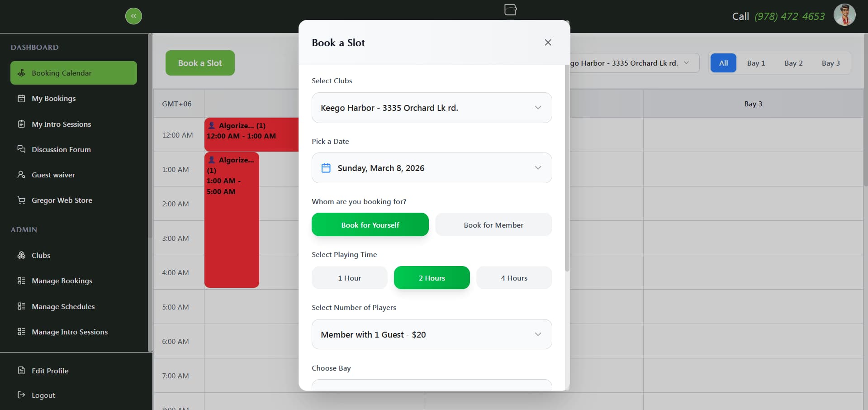Click the tablet icon in the top bar
Viewport: 868px width, 410px height.
(511, 9)
